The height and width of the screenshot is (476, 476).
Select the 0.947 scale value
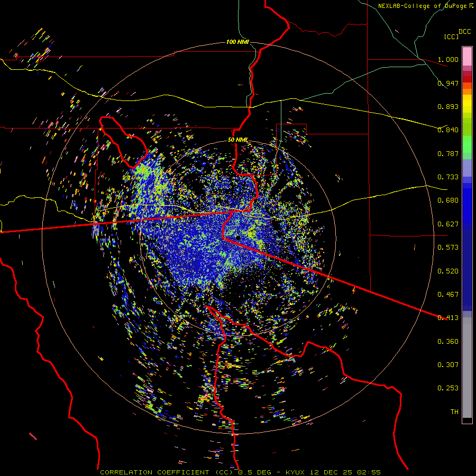448,83
